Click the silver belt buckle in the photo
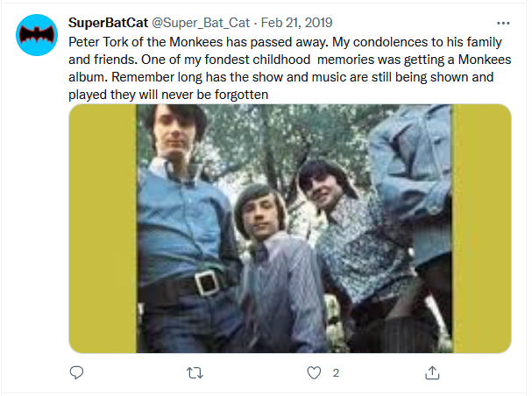Screen dimensions: 532x396 206,282
